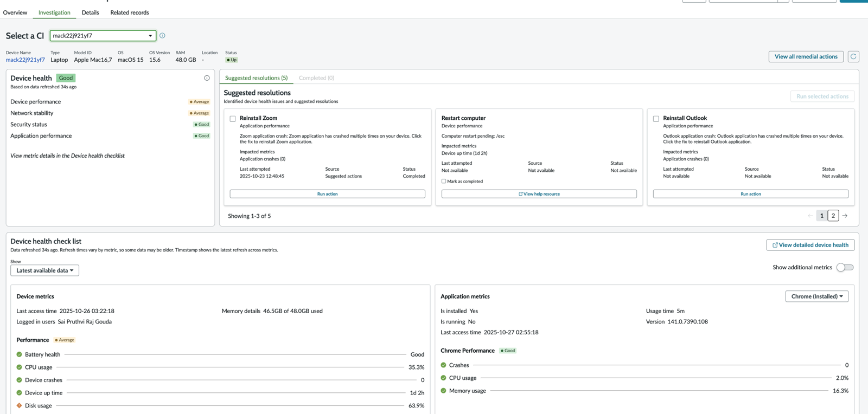This screenshot has width=868, height=414.
Task: Click the Device up time status icon
Action: coord(19,393)
